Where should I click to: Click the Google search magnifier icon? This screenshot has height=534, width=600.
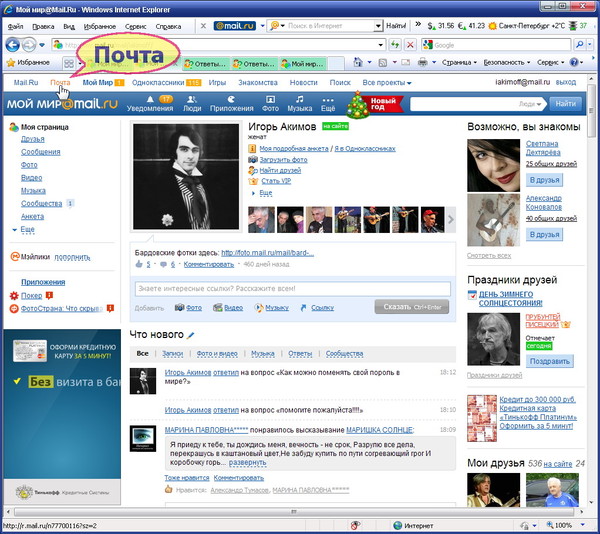579,45
